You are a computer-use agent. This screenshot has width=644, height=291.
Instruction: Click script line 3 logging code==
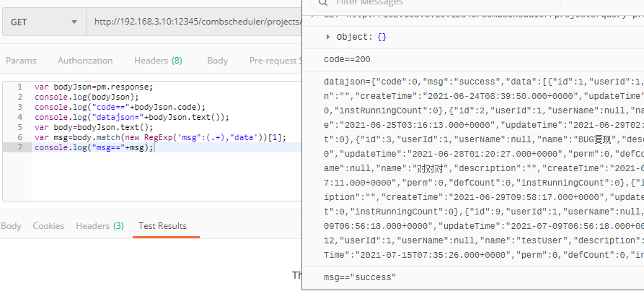point(120,108)
